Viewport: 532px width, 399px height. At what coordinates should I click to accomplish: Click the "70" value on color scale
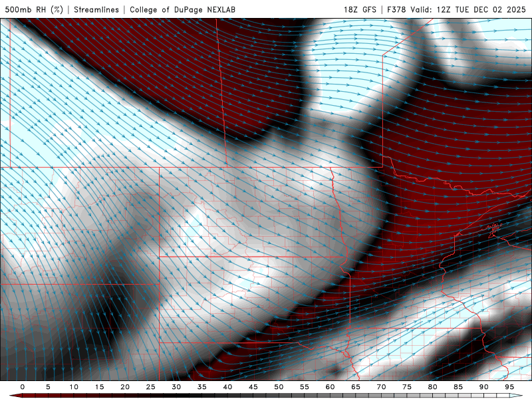pos(381,387)
